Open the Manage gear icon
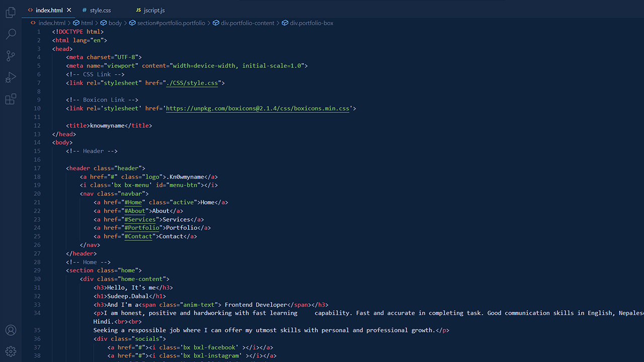644x362 pixels. tap(11, 351)
